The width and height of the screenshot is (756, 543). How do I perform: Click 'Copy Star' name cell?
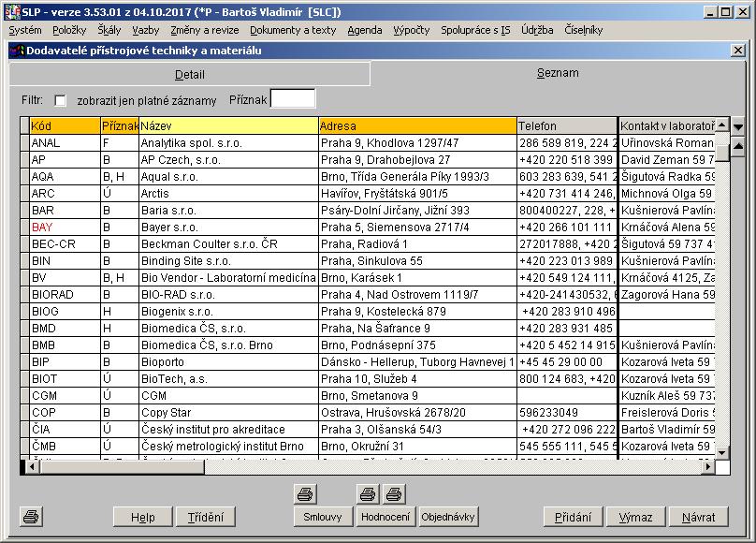click(x=228, y=413)
